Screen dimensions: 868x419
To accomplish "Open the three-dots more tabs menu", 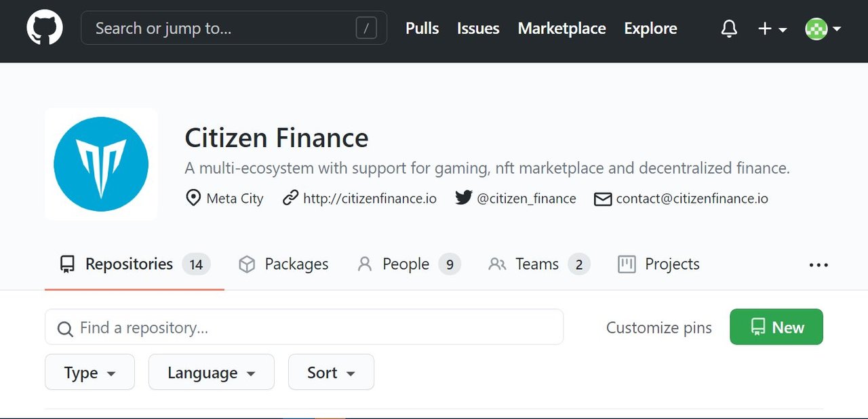I will [818, 265].
